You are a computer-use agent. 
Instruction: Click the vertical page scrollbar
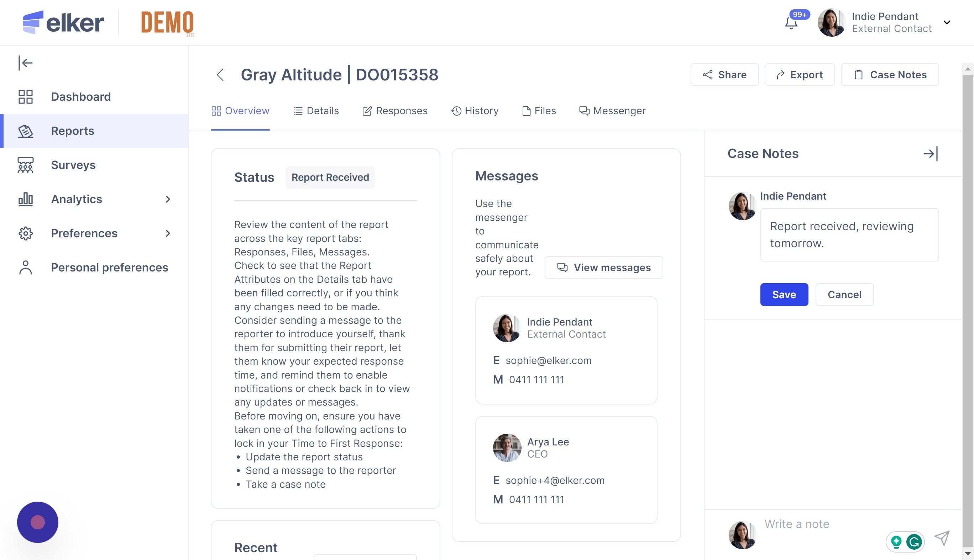point(968,308)
